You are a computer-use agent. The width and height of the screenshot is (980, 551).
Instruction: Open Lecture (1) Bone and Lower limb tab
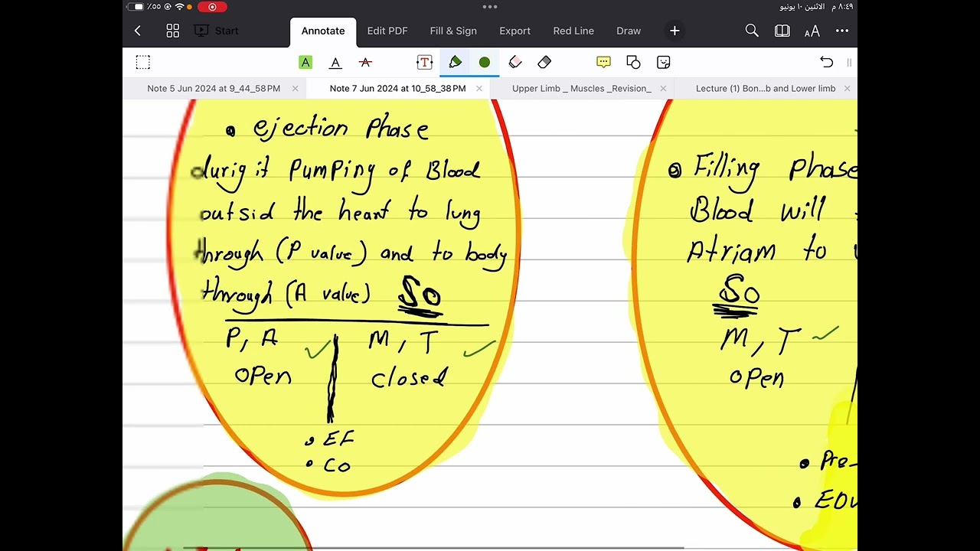(766, 89)
